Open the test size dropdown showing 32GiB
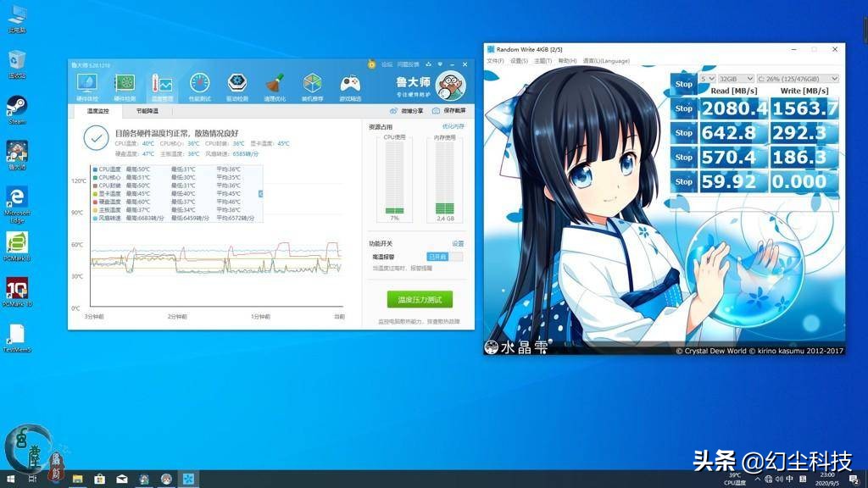Image resolution: width=868 pixels, height=488 pixels. coord(737,79)
